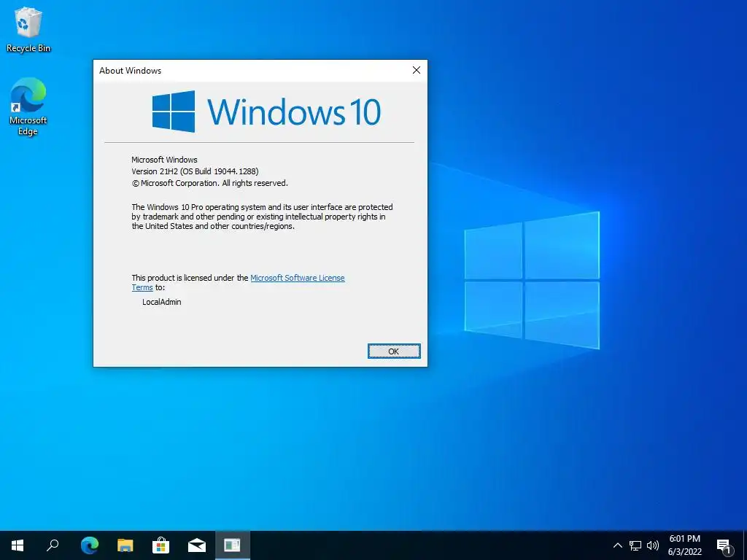
Task: Launch Microsoft Edge from the taskbar
Action: (x=90, y=545)
